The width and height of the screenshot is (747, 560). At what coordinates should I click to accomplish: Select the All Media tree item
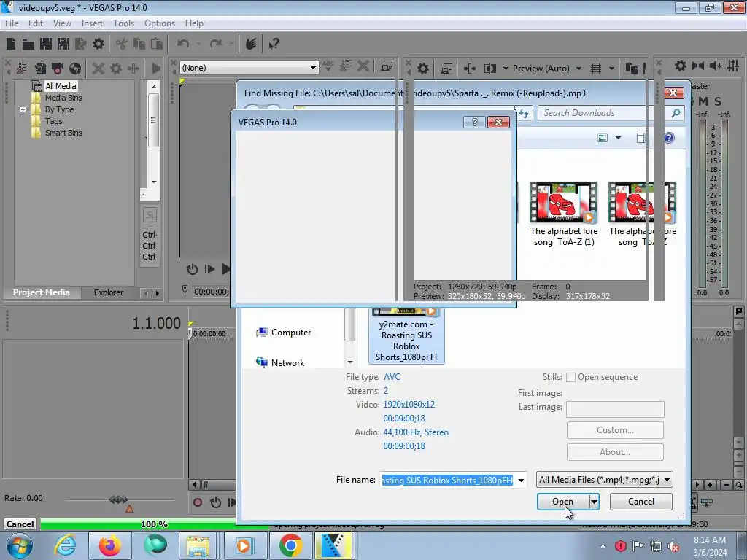click(x=61, y=86)
